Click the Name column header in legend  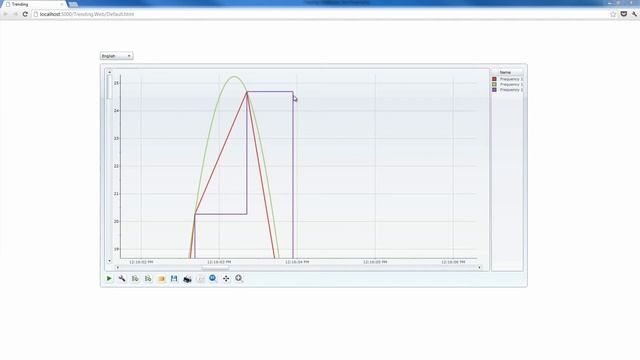505,72
